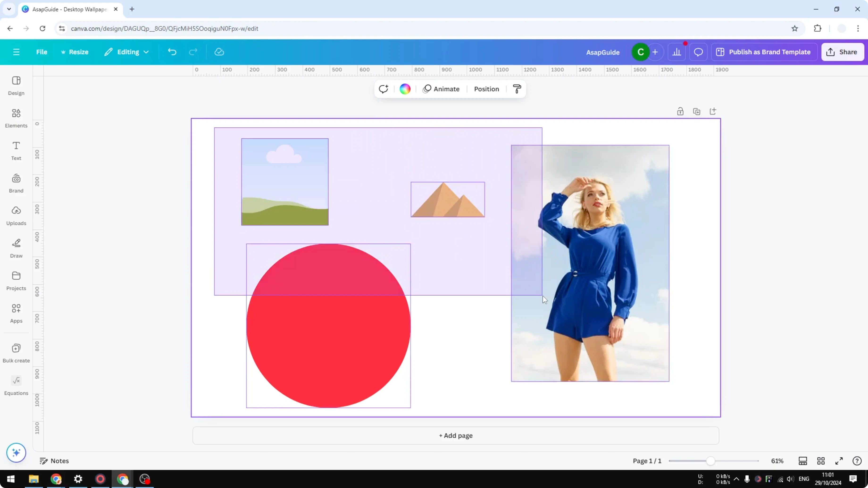
Task: Open the browser tab search dropdown
Action: 9,9
